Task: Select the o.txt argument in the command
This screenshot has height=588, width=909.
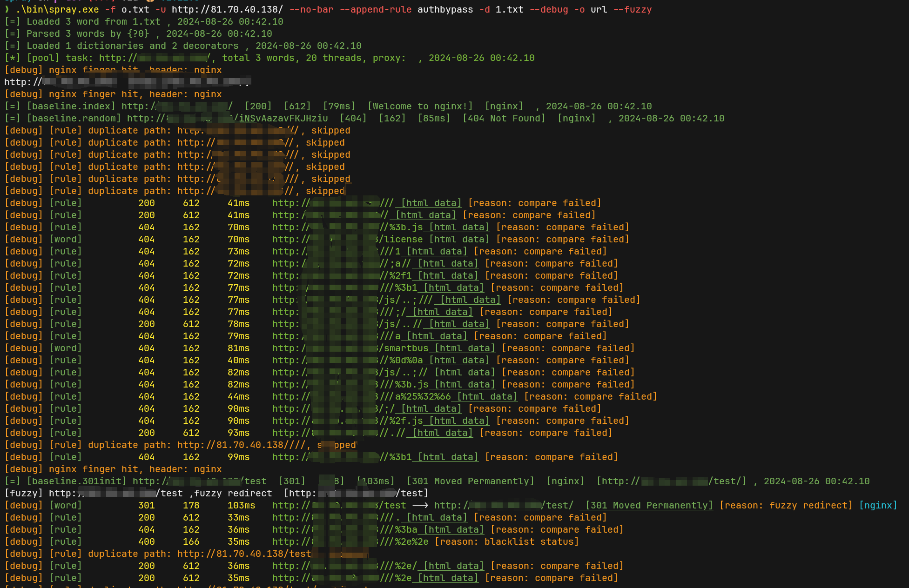Action: tap(135, 9)
